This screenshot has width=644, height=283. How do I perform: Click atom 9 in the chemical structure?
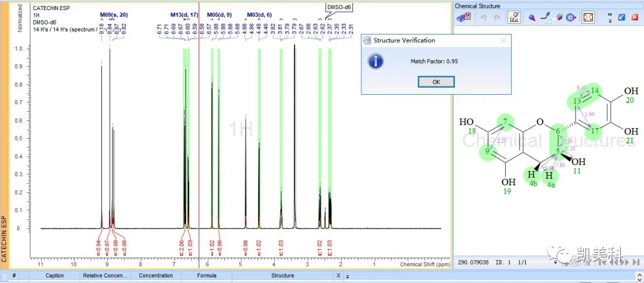pyautogui.click(x=488, y=151)
